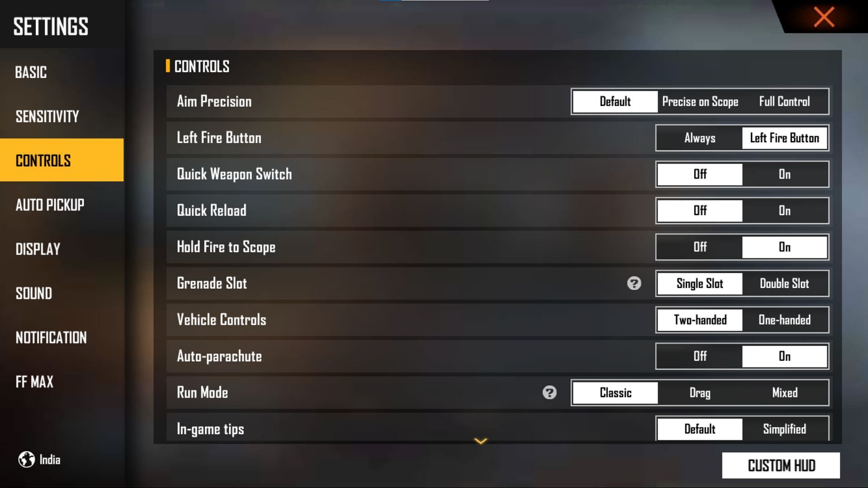
Task: Open the SOUND settings panel
Action: tap(34, 293)
